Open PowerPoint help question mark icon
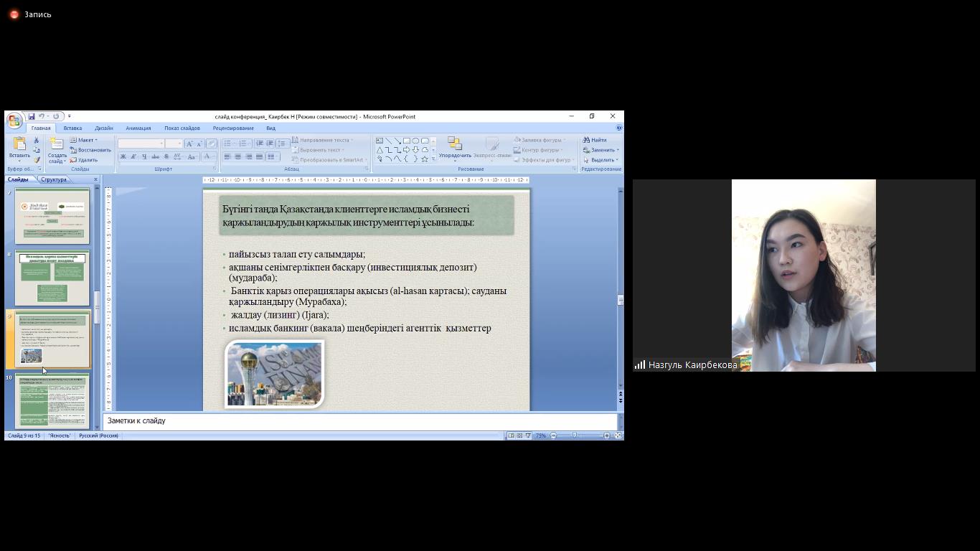980x551 pixels. click(618, 128)
